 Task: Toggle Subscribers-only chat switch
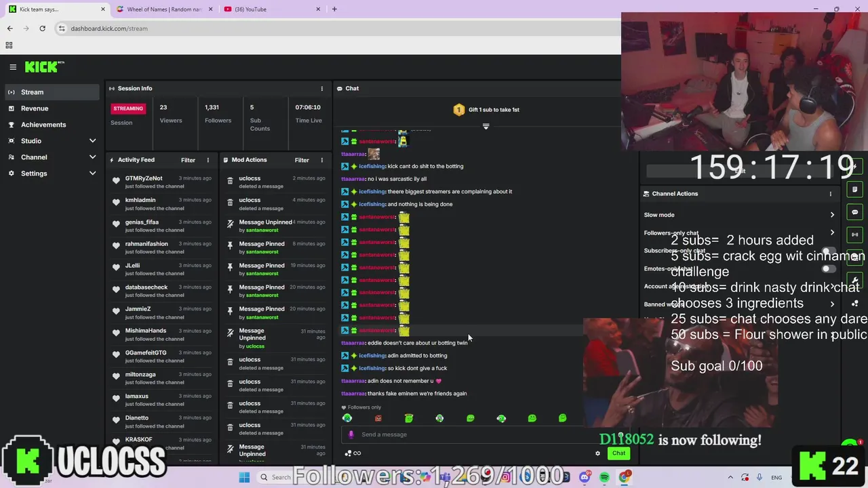click(829, 251)
